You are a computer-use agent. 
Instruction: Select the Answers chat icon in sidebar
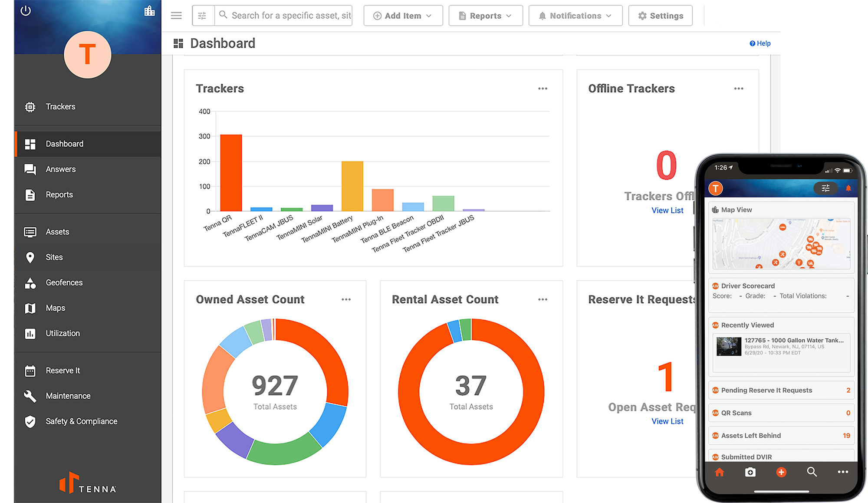tap(30, 169)
